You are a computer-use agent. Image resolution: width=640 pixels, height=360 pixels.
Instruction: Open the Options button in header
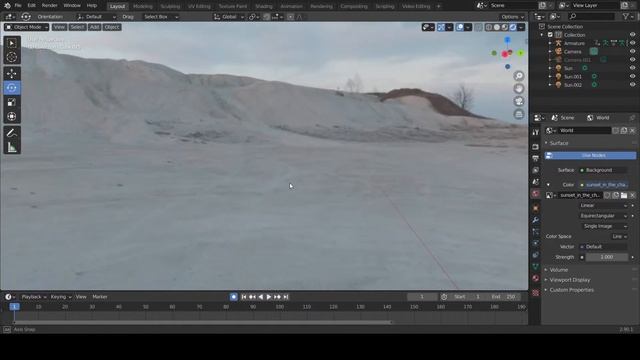512,17
